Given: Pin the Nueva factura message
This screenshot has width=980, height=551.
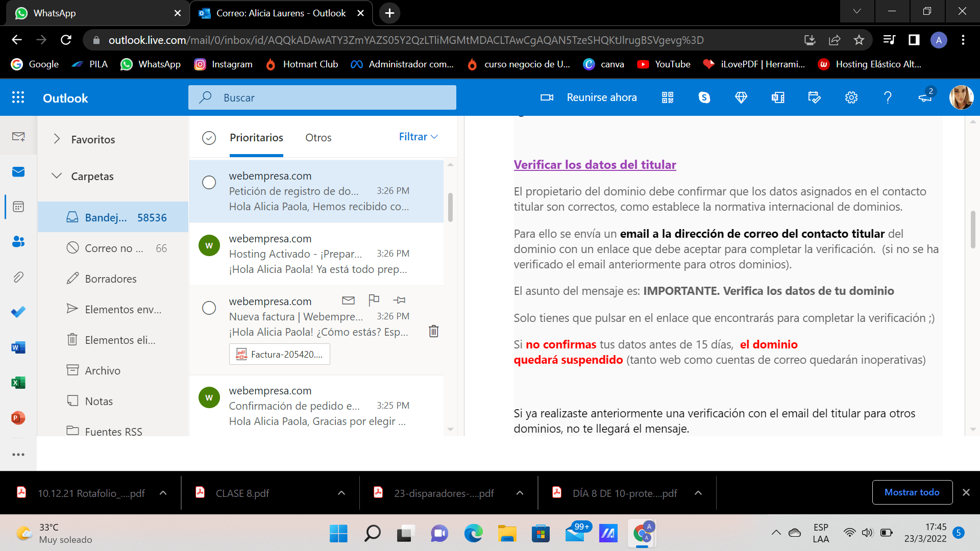Looking at the screenshot, I should 399,300.
